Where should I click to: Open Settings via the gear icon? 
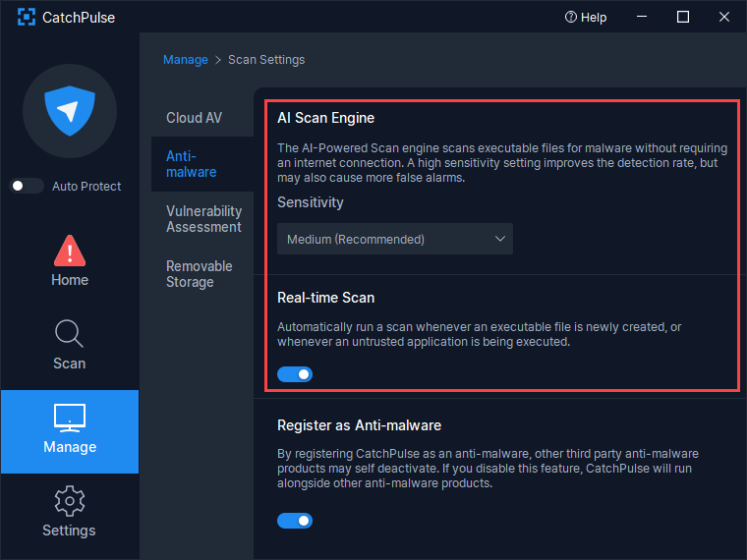[x=70, y=501]
